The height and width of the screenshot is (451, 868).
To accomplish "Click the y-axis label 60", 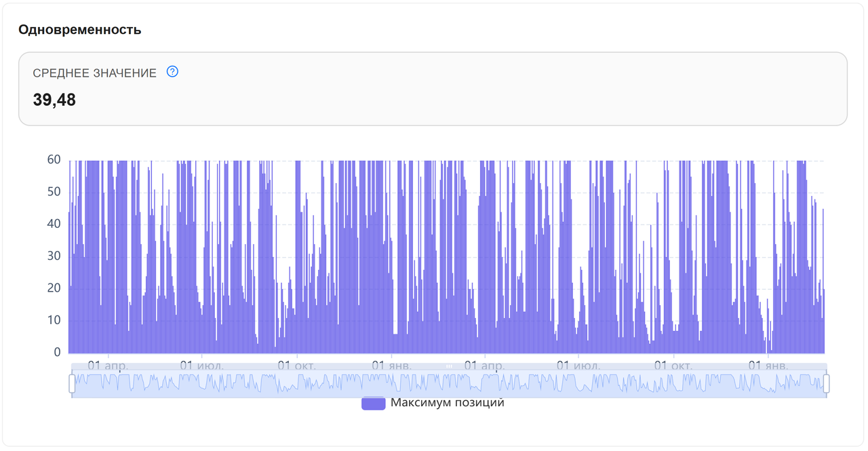I will [x=54, y=160].
